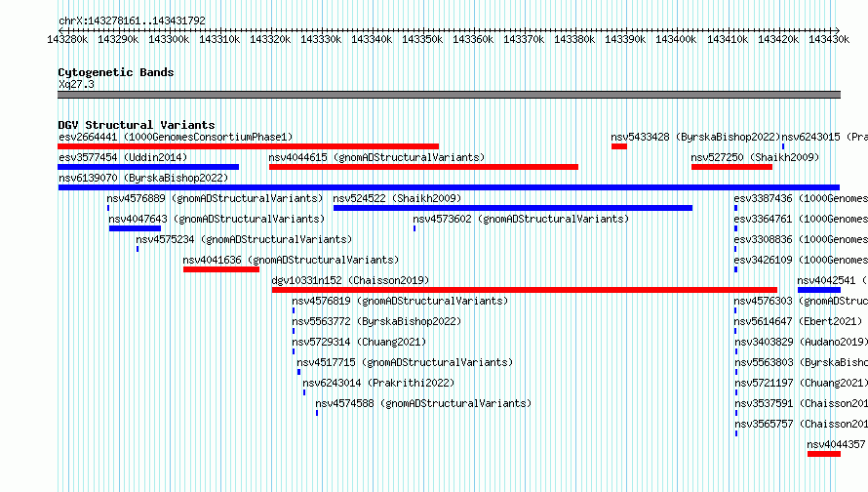Open the nsv3565757 variant label
Screen dimensions: 868x492
pyautogui.click(x=801, y=424)
